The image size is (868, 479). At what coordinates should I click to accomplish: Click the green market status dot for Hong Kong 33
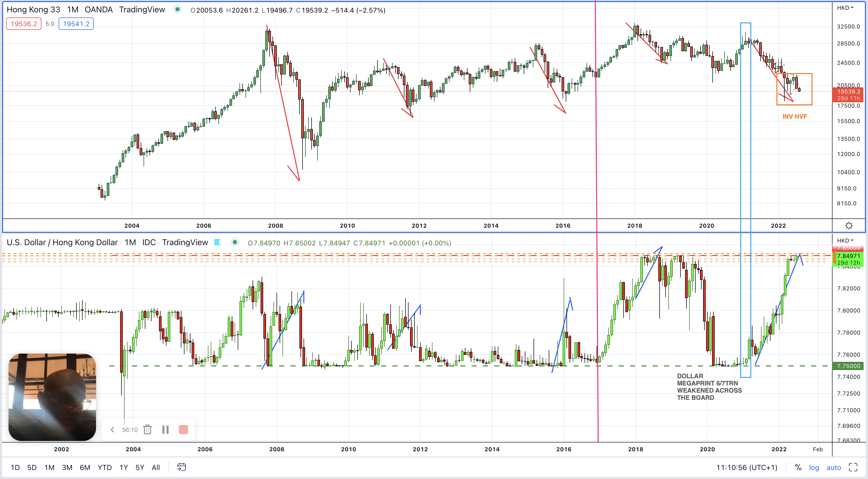[177, 10]
